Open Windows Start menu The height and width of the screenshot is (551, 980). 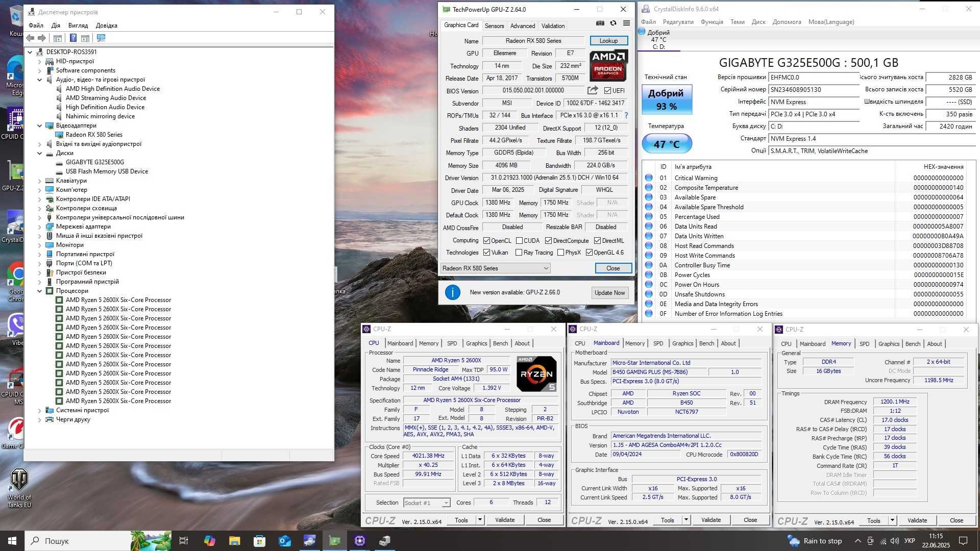point(12,541)
